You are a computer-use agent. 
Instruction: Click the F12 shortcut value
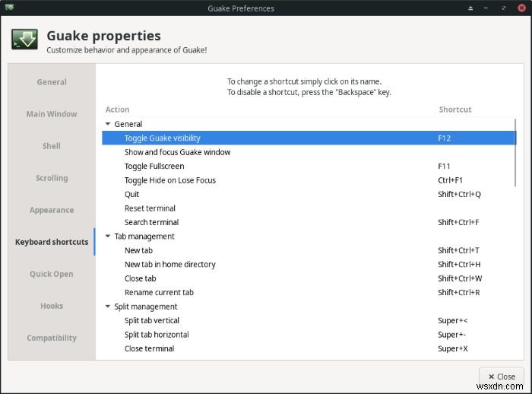[444, 138]
